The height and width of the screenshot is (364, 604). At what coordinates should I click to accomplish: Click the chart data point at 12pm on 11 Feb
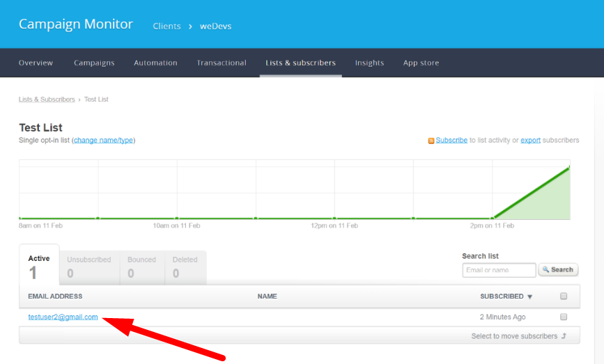(x=334, y=218)
